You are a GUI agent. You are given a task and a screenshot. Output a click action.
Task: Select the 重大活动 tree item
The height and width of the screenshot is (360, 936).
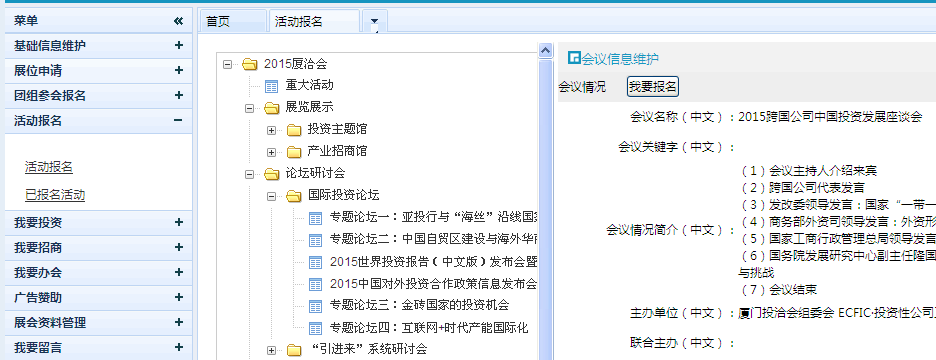click(309, 85)
